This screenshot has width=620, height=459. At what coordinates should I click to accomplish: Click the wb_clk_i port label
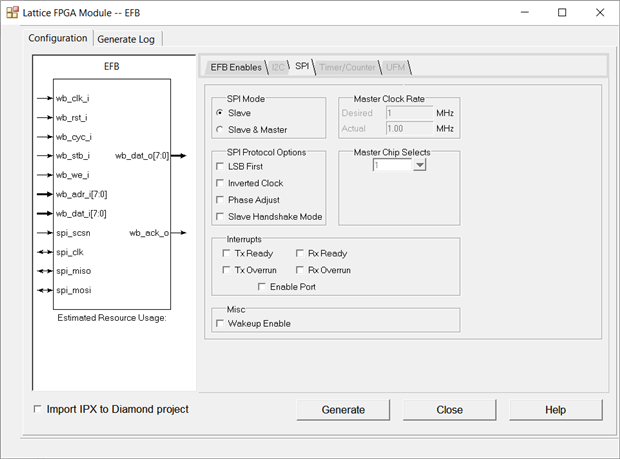(x=73, y=98)
